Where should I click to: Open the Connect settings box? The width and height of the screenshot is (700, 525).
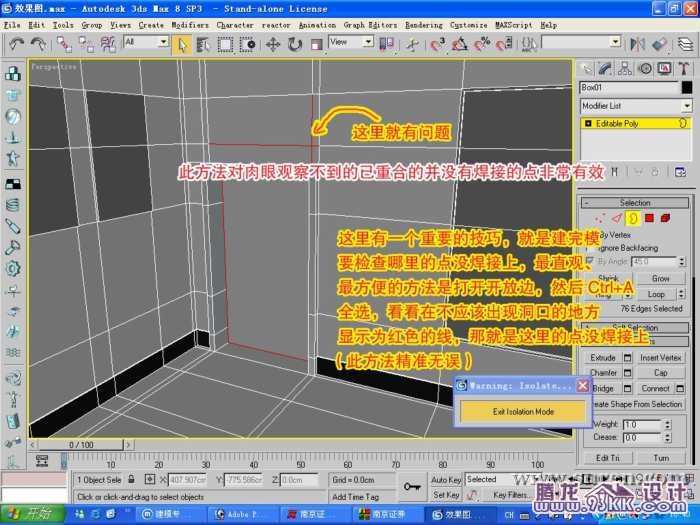(680, 388)
